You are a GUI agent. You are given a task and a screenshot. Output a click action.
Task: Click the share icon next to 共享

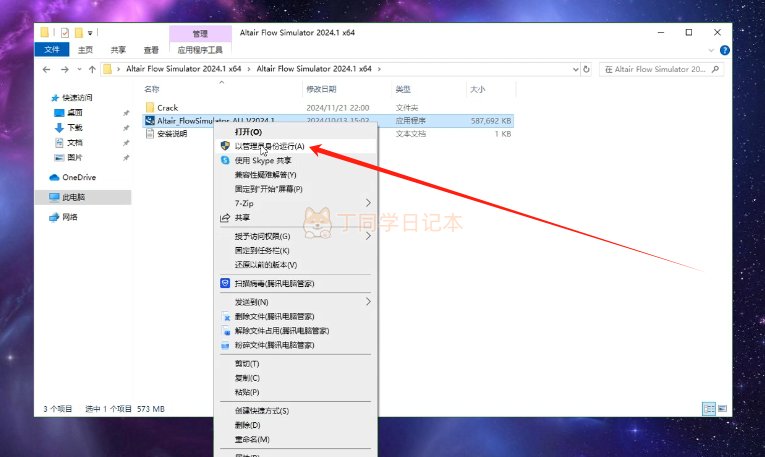pyautogui.click(x=225, y=218)
